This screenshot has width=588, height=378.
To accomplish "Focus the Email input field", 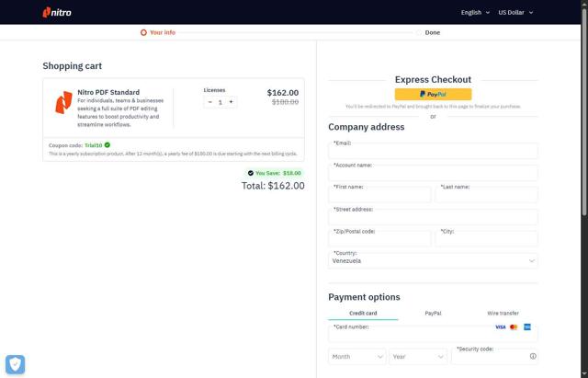I will click(433, 150).
